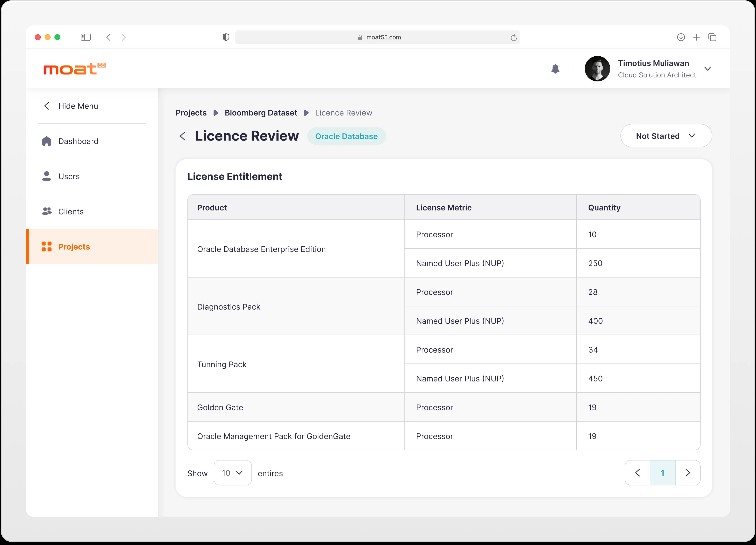The width and height of the screenshot is (756, 545).
Task: Reload the page with the refresh icon
Action: click(514, 37)
